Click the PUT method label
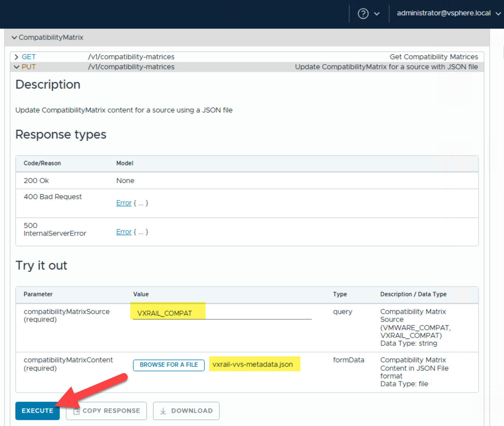The width and height of the screenshot is (504, 426). tap(28, 67)
